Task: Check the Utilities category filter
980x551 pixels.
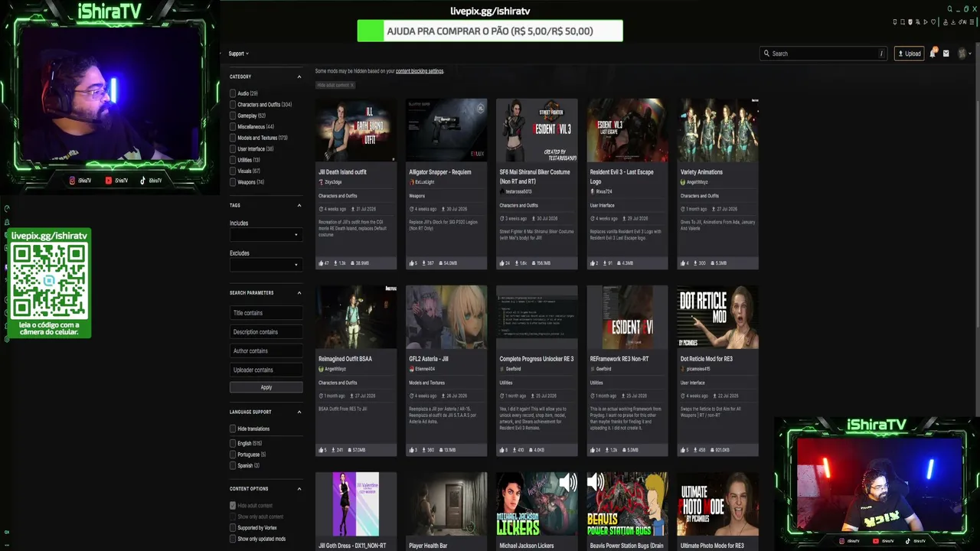Action: coord(233,160)
